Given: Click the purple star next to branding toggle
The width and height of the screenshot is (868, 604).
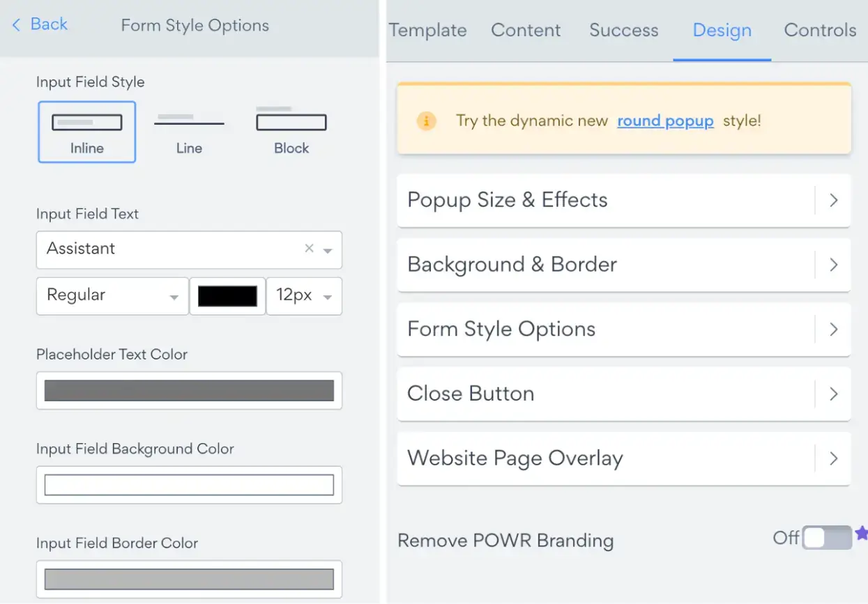Looking at the screenshot, I should pyautogui.click(x=860, y=532).
